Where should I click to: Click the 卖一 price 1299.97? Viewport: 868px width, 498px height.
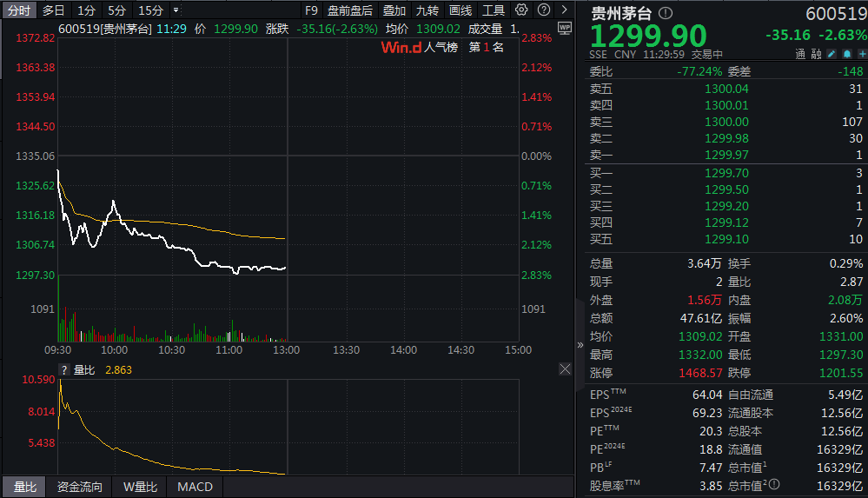coord(726,155)
